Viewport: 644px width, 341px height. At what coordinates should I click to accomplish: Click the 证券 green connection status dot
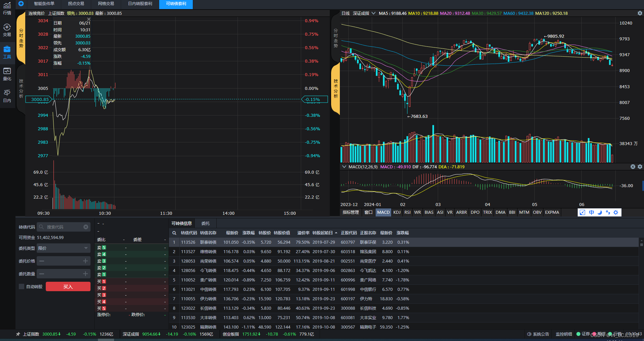pyautogui.click(x=579, y=334)
